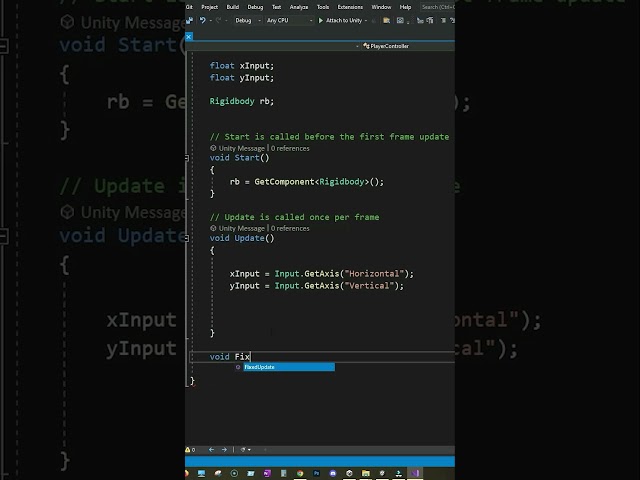Click the 'float xInput;' declaration line
This screenshot has width=640, height=480.
[242, 66]
